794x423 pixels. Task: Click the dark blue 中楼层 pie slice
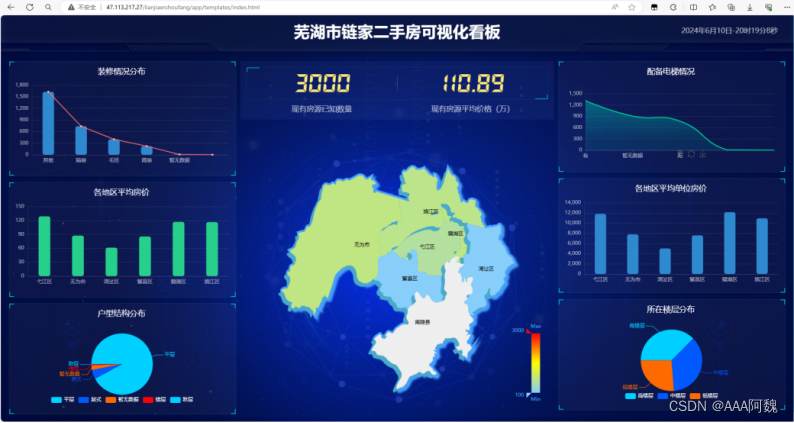click(688, 366)
